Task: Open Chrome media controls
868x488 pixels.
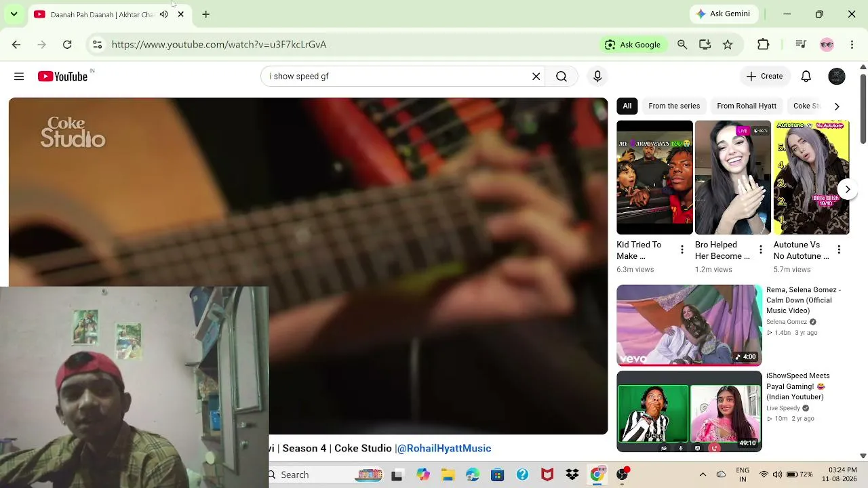Action: point(801,45)
